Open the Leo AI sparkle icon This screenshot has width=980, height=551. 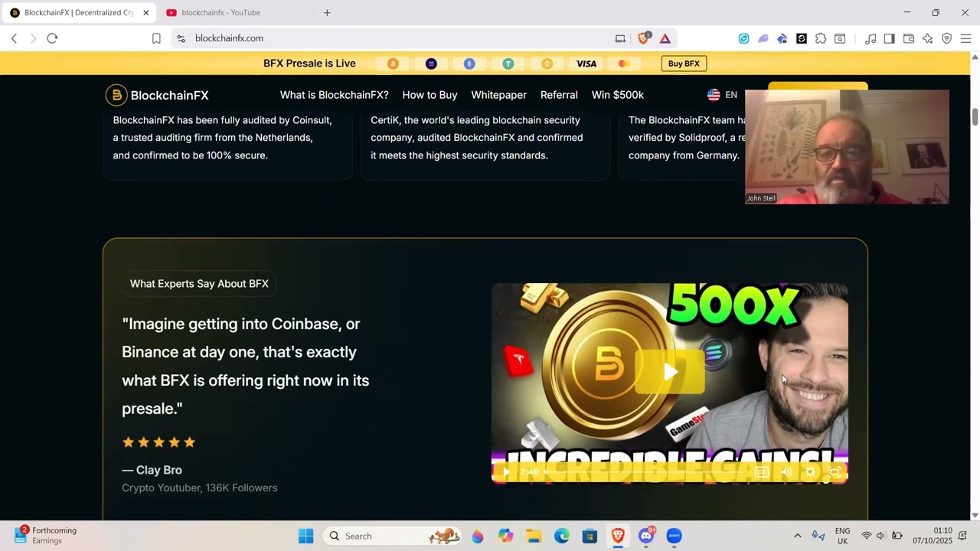[928, 38]
